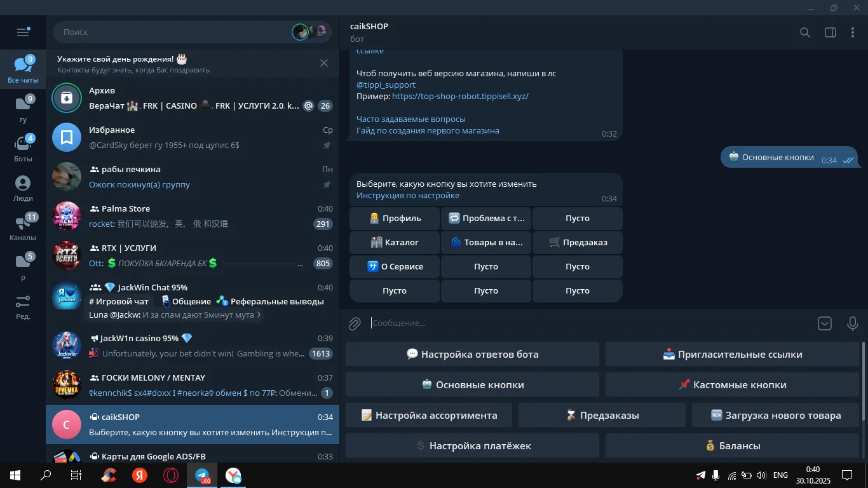868x488 pixels.
Task: Open the Windows Start menu
Action: tap(15, 475)
